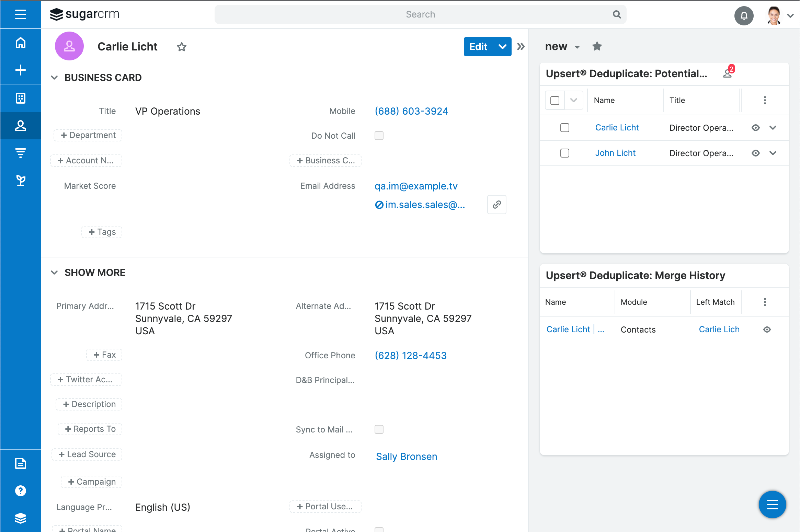Open the filter icon in left sidebar
This screenshot has width=800, height=532.
[x=21, y=153]
